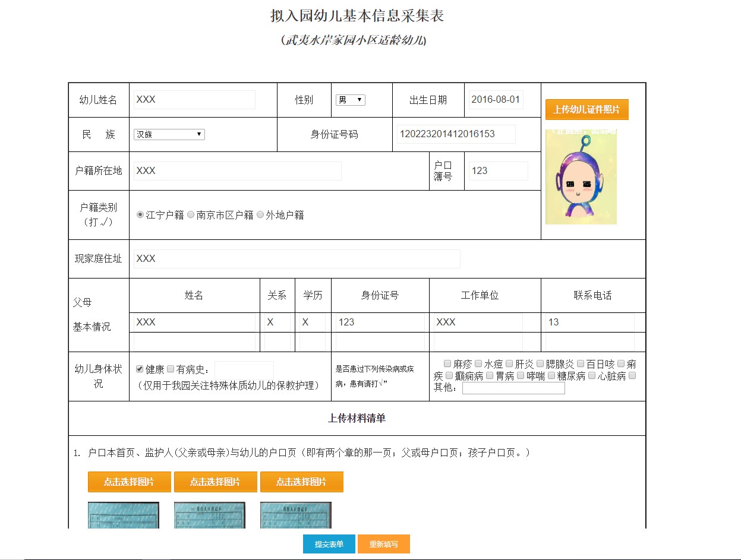
Task: Uncheck the 健康 checkbox
Action: click(x=140, y=369)
